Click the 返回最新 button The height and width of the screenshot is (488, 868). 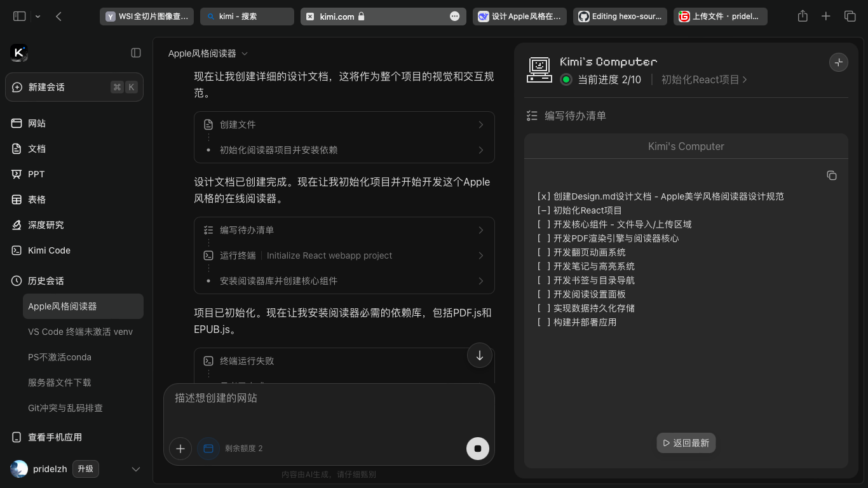click(x=686, y=443)
